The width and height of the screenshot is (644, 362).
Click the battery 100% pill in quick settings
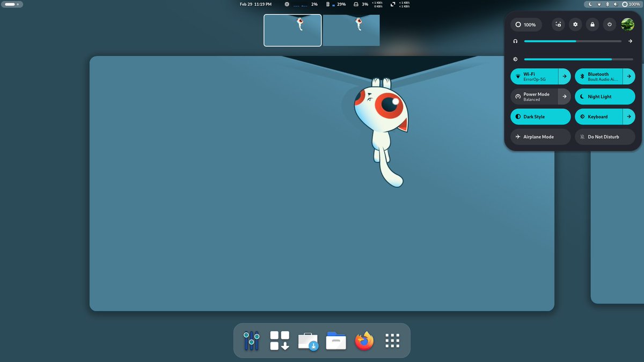(526, 25)
